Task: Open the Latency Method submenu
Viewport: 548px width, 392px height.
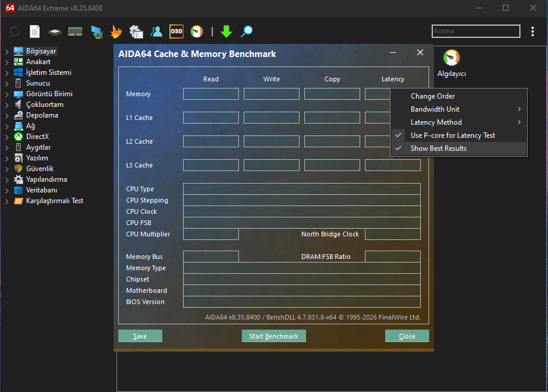Action: [458, 122]
